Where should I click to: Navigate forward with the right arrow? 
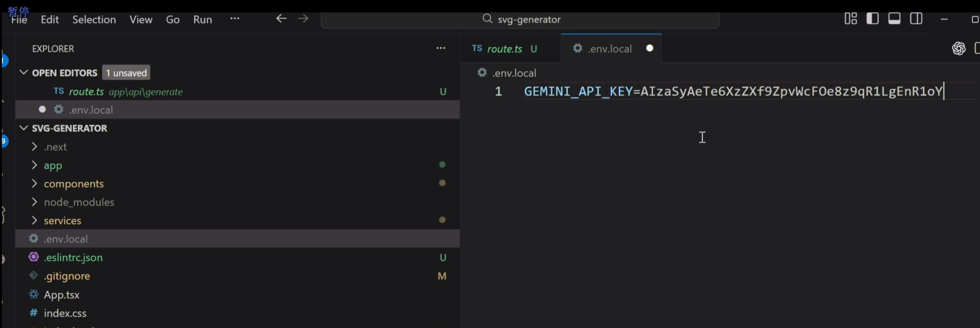coord(303,19)
